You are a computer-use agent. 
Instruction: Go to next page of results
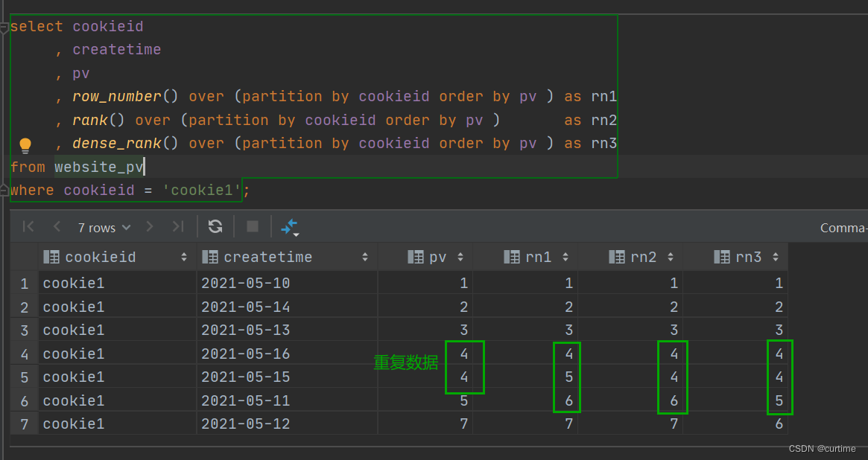150,227
